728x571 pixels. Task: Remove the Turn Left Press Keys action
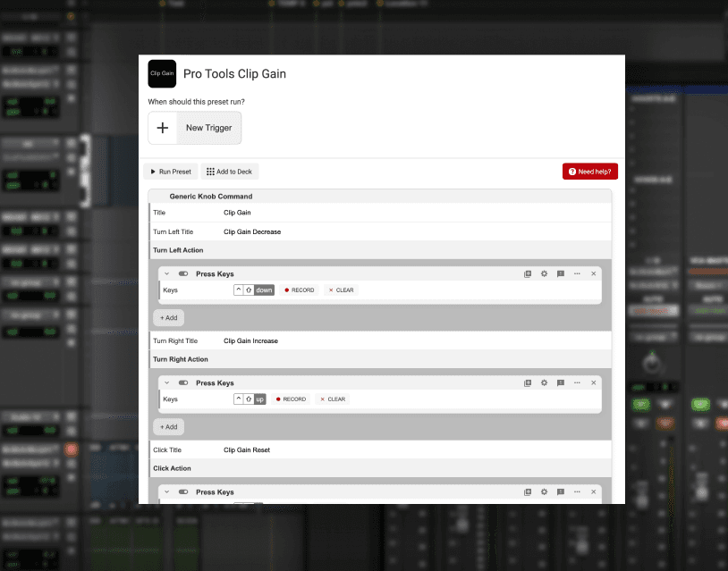pyautogui.click(x=593, y=273)
